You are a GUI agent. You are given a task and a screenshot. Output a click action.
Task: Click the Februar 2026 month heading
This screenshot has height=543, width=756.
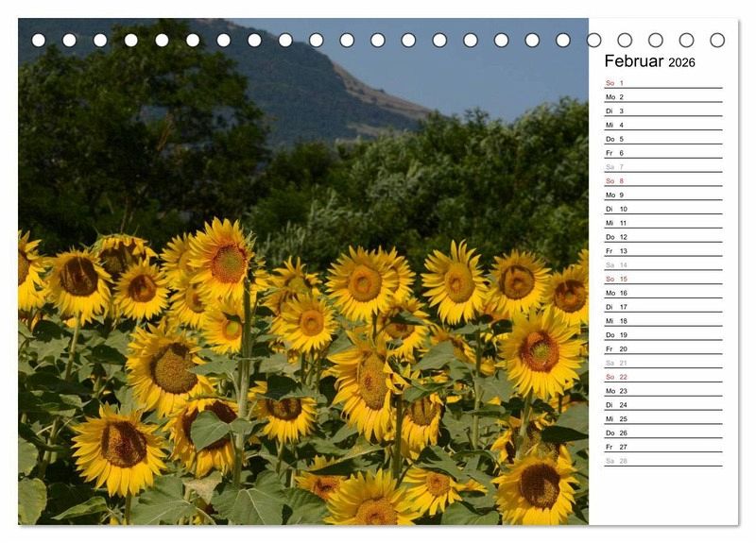pos(649,61)
